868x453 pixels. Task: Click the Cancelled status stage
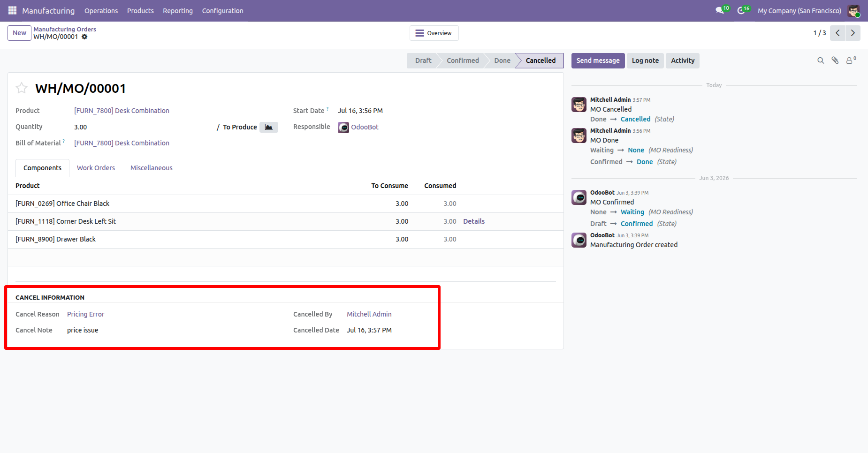point(540,60)
